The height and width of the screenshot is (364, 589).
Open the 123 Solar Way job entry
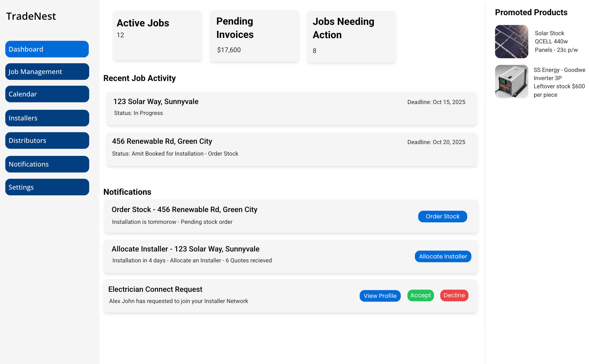291,108
